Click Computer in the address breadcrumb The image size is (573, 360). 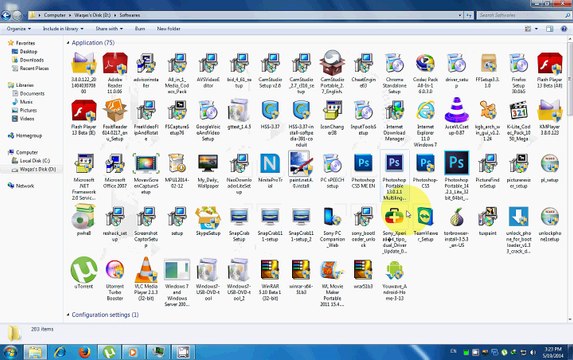54,15
